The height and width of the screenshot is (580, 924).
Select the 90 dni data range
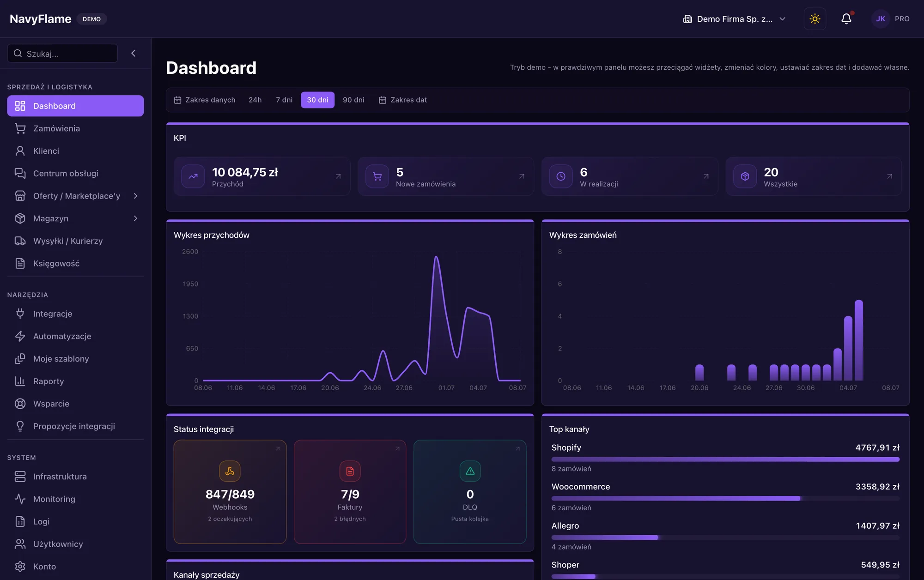pyautogui.click(x=353, y=100)
